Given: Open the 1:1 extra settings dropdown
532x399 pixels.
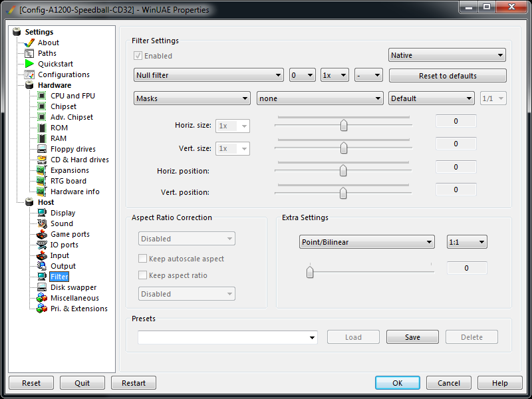Looking at the screenshot, I should [467, 242].
